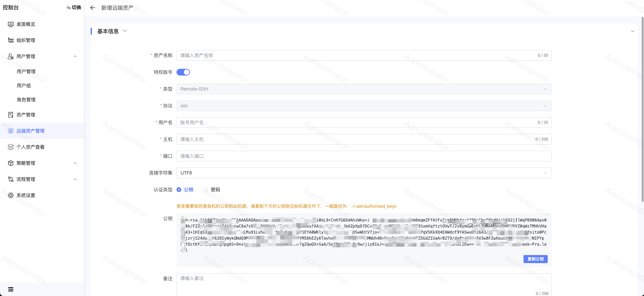Screen dimensions: 644x296
Task: Click the 复制公钥 button
Action: (x=535, y=259)
